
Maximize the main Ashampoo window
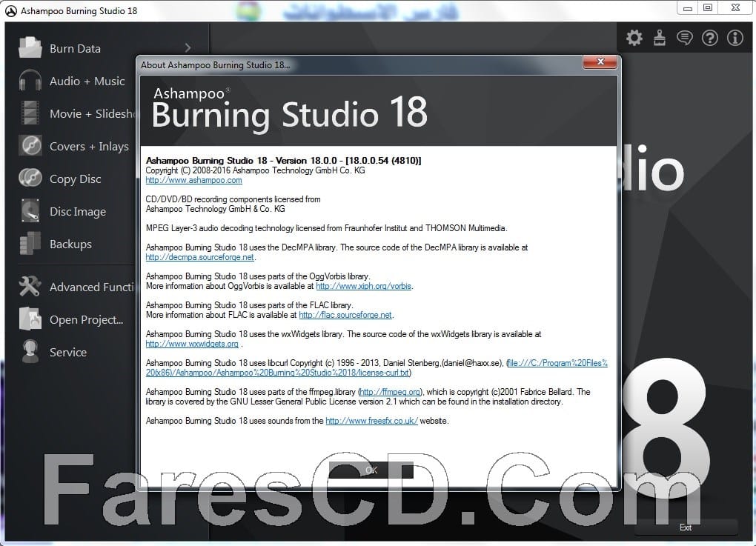[x=707, y=8]
